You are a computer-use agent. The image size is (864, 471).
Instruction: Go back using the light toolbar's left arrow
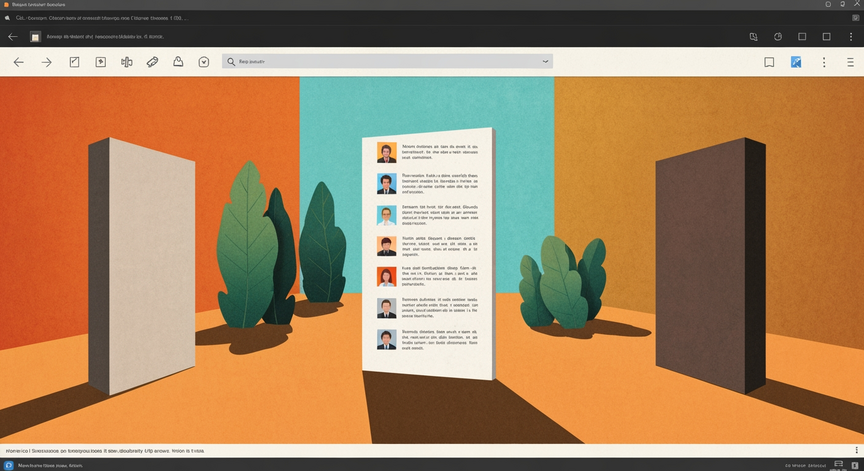click(19, 62)
